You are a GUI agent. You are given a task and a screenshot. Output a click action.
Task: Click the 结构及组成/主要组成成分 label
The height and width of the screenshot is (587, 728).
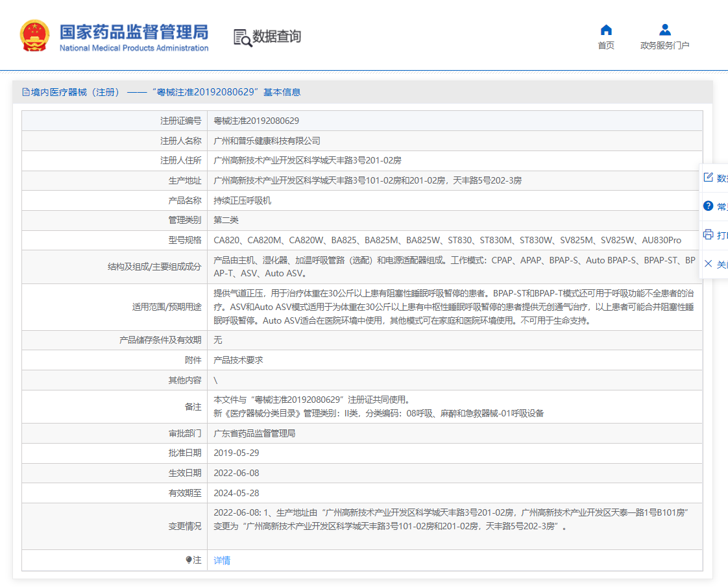point(154,267)
